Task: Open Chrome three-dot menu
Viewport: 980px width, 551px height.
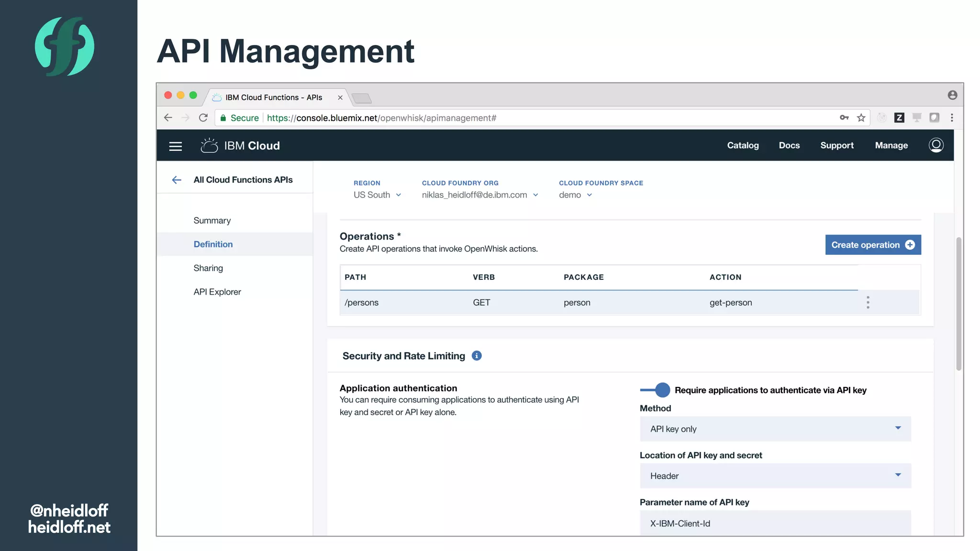Action: 952,118
